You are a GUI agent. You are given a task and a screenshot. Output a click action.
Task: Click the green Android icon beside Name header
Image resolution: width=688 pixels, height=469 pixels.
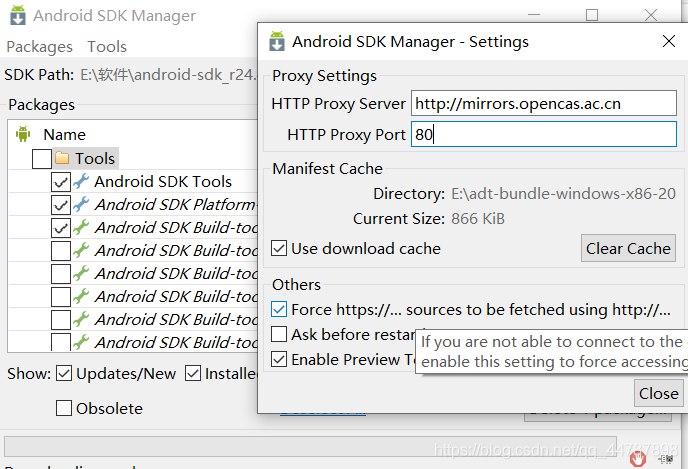23,134
